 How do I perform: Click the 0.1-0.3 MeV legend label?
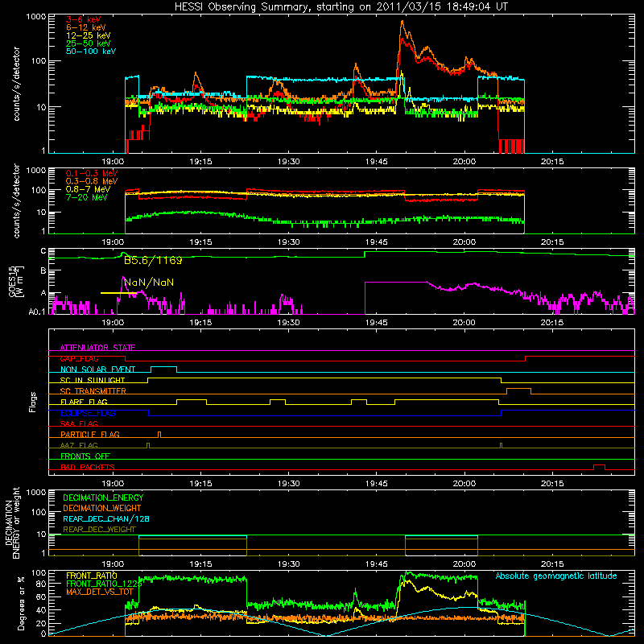point(92,173)
